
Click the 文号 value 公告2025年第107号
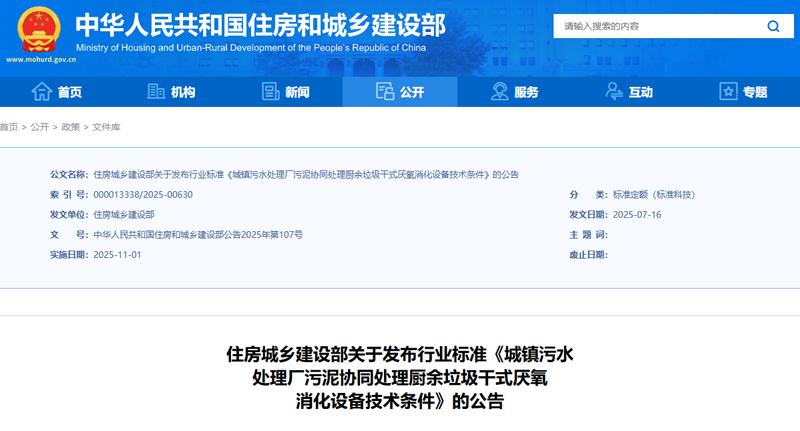click(x=198, y=235)
